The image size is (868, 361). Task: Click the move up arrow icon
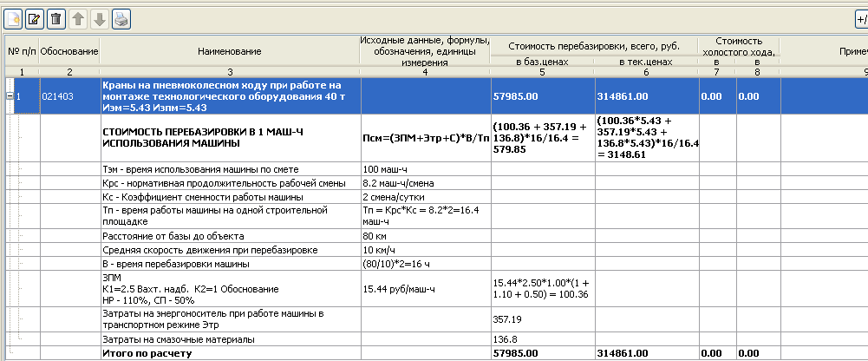78,20
